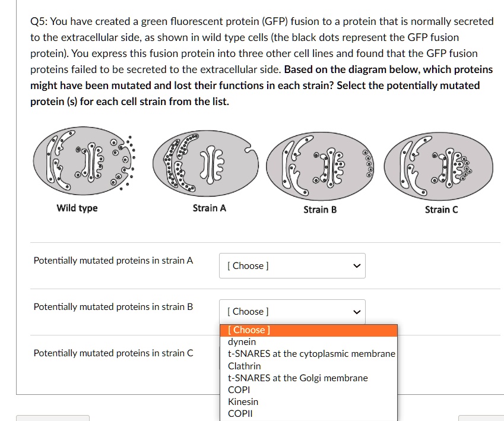
Task: Click the chevron on the strain B selector
Action: click(x=356, y=311)
